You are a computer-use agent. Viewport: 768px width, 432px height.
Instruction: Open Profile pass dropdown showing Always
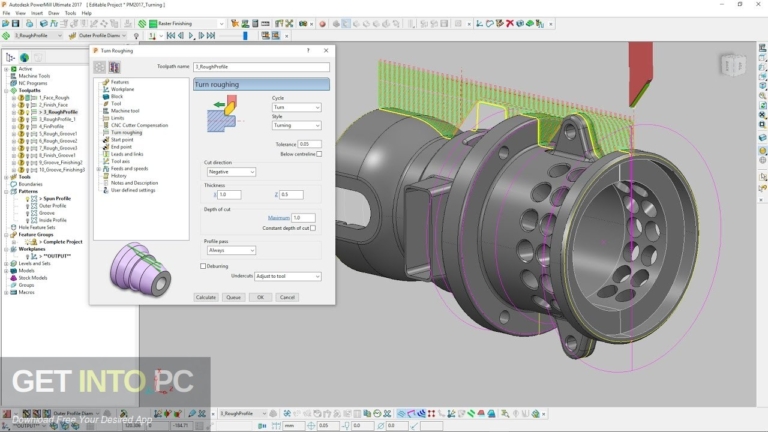(x=231, y=250)
